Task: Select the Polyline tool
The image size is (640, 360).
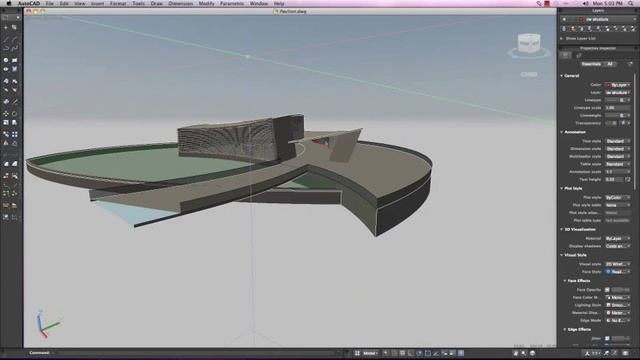Action: [6, 48]
